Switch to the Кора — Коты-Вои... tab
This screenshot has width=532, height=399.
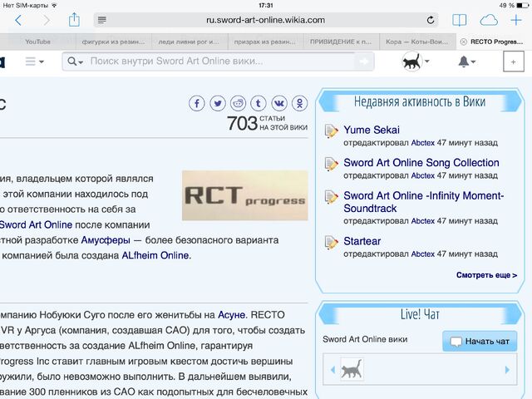(x=416, y=42)
